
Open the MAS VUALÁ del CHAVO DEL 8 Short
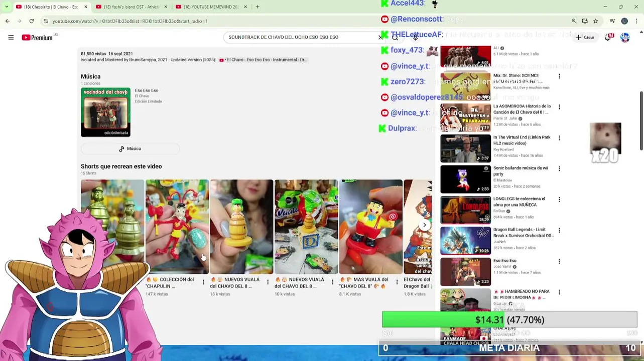pos(370,227)
